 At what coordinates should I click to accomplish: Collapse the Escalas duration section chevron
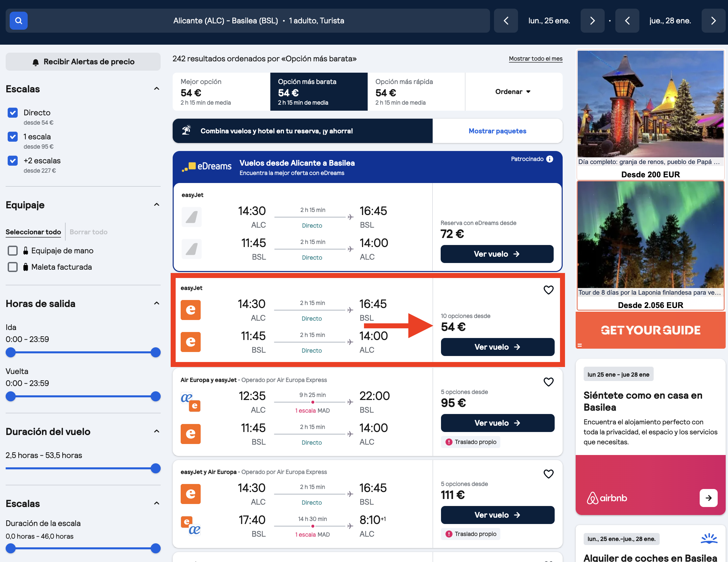(157, 503)
